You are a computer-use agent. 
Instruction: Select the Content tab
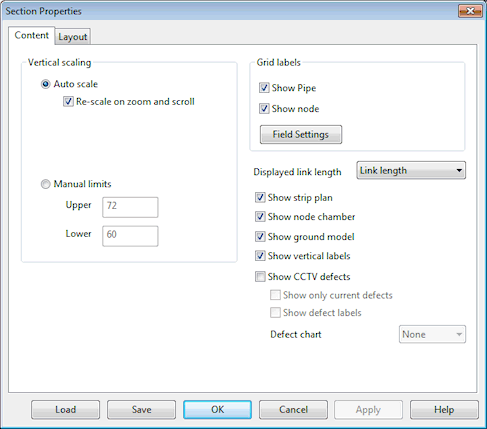[x=32, y=35]
